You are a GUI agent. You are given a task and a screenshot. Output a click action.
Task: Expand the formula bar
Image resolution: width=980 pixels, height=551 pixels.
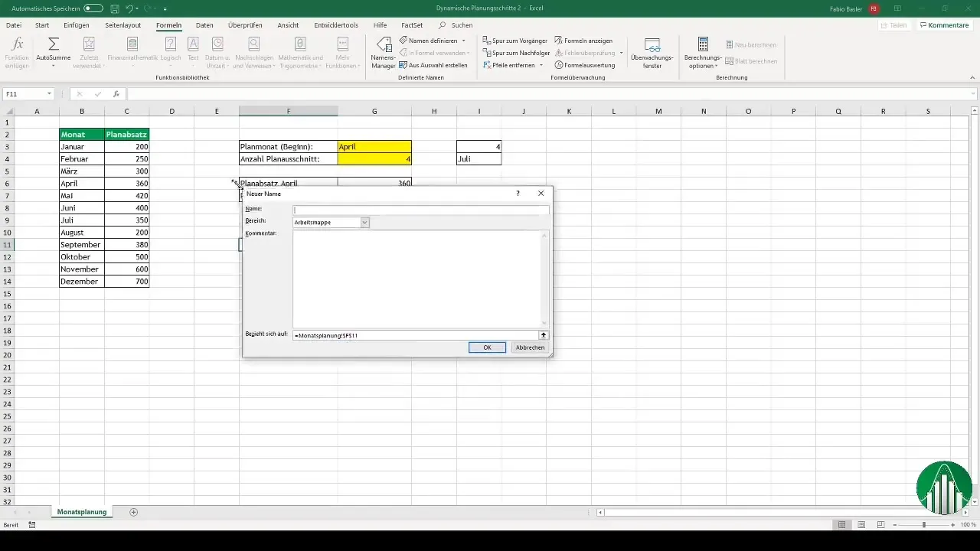(x=973, y=94)
